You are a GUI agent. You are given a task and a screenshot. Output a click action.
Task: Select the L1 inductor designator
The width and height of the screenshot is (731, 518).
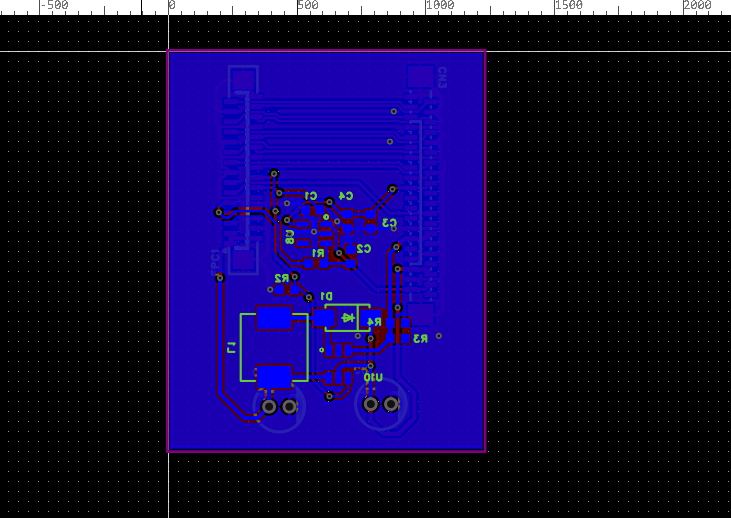point(232,347)
